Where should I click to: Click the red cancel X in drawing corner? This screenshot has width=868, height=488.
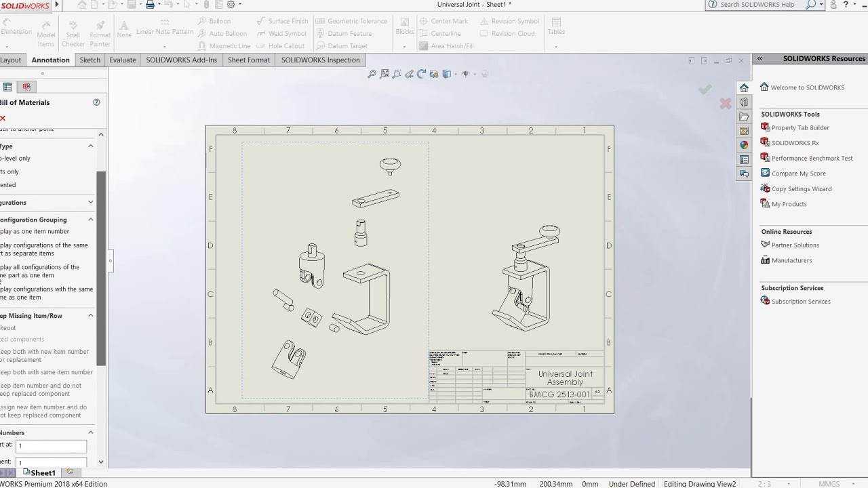(726, 104)
